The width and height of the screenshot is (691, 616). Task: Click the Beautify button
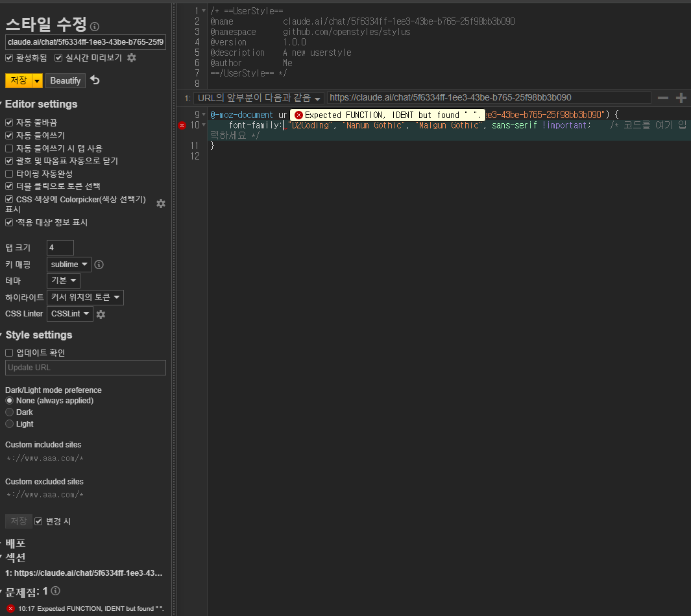click(x=66, y=80)
